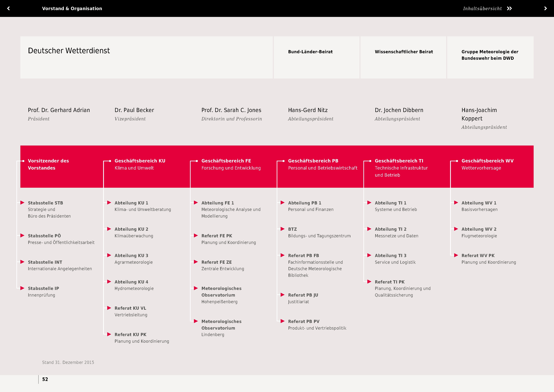
Task: Click the Geschäftsbereich WV heading
Action: [x=487, y=161]
